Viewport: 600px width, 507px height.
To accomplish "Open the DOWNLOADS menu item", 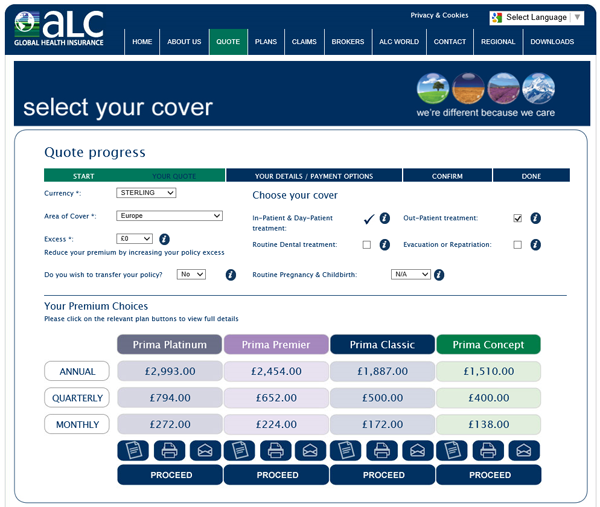I will click(x=552, y=42).
